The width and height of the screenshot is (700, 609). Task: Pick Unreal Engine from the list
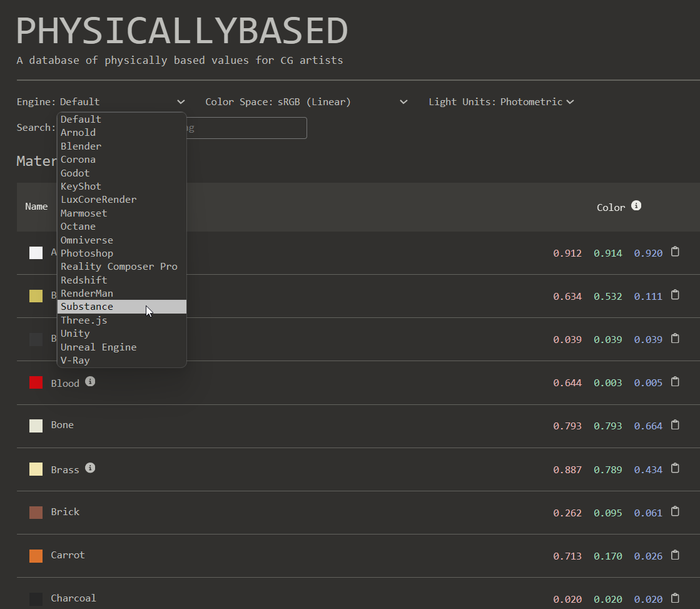pos(122,347)
